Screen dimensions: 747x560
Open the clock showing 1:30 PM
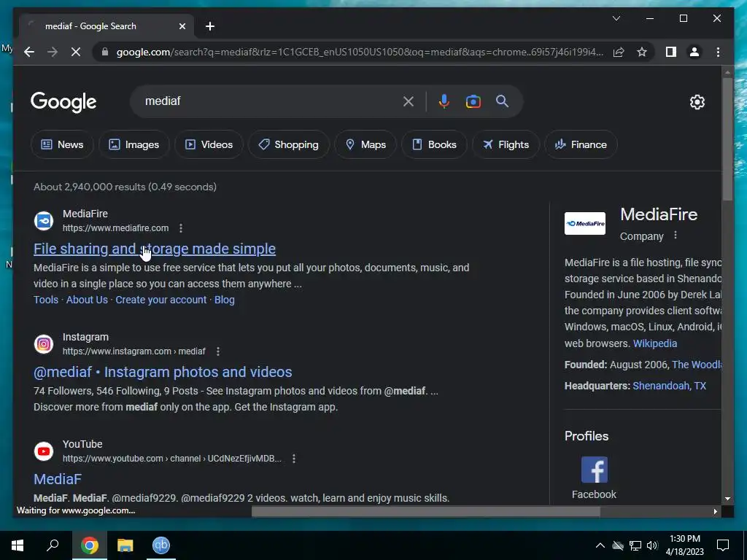pos(684,545)
